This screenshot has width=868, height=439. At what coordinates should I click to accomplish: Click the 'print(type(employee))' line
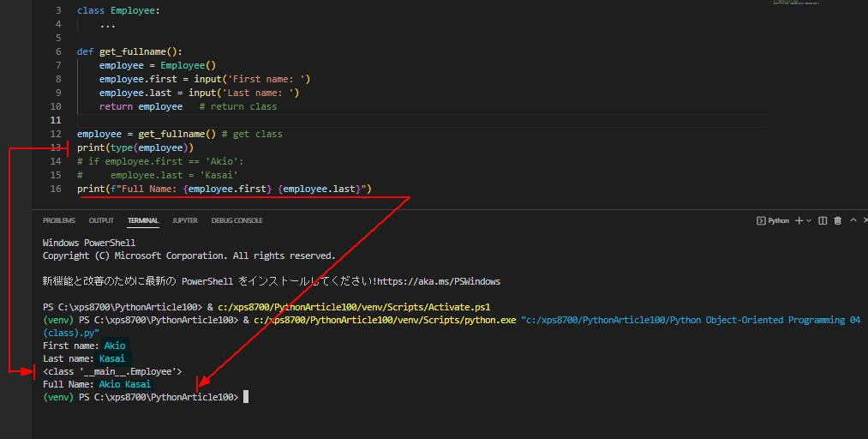(x=135, y=147)
